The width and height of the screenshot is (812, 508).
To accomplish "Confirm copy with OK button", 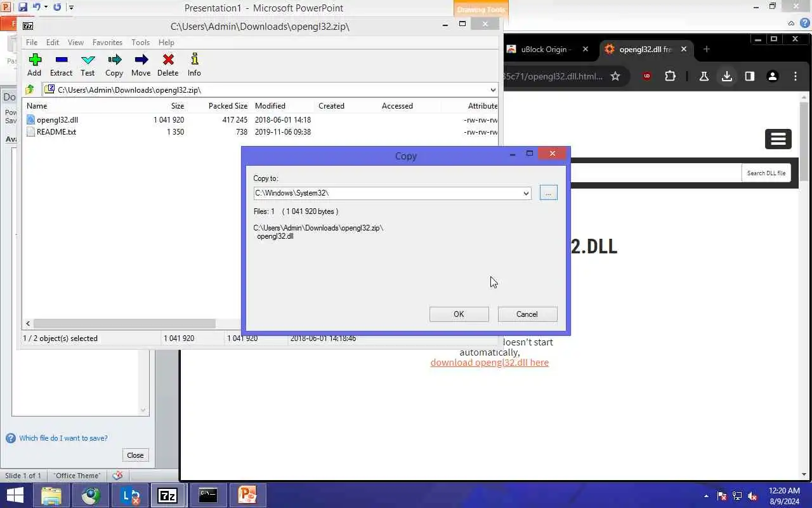I will click(459, 314).
